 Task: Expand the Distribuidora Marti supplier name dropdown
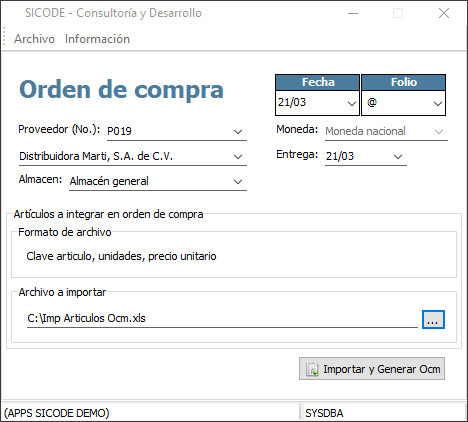[x=238, y=157]
